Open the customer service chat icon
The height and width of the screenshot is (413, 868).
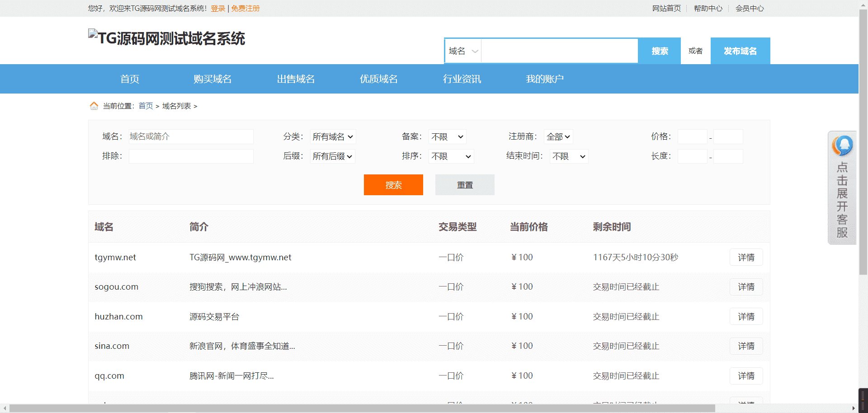coord(842,146)
